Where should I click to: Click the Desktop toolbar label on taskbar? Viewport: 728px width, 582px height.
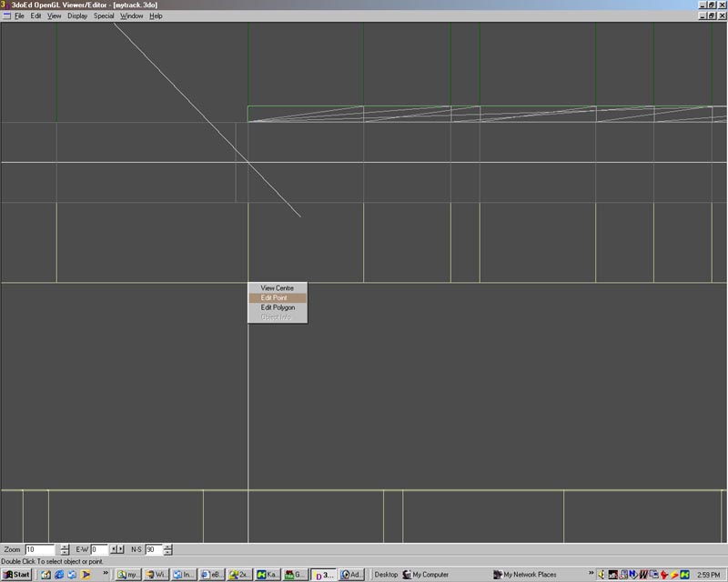pos(386,575)
